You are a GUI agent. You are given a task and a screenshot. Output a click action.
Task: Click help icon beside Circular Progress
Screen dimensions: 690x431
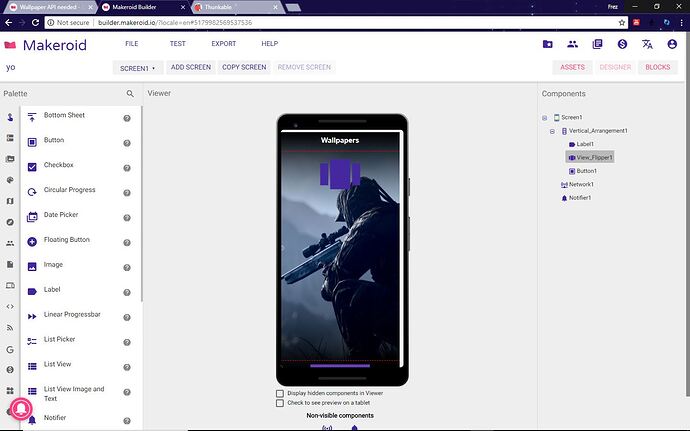pos(127,193)
